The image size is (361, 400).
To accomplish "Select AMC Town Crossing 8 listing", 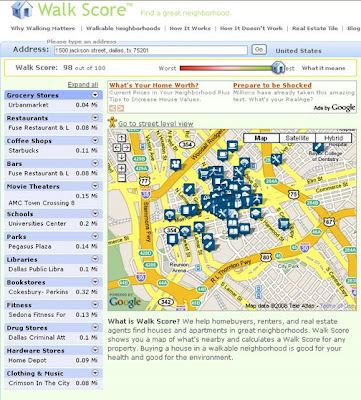I will click(x=42, y=203).
